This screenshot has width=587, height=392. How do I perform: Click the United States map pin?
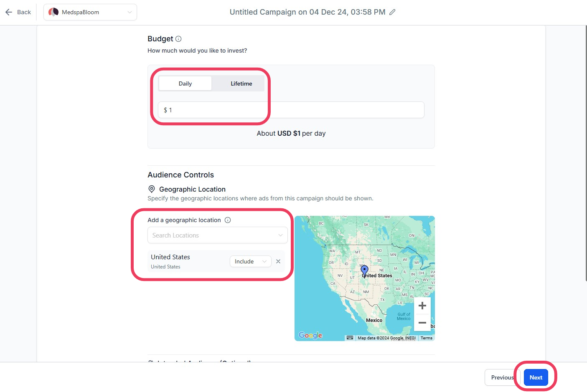364,271
